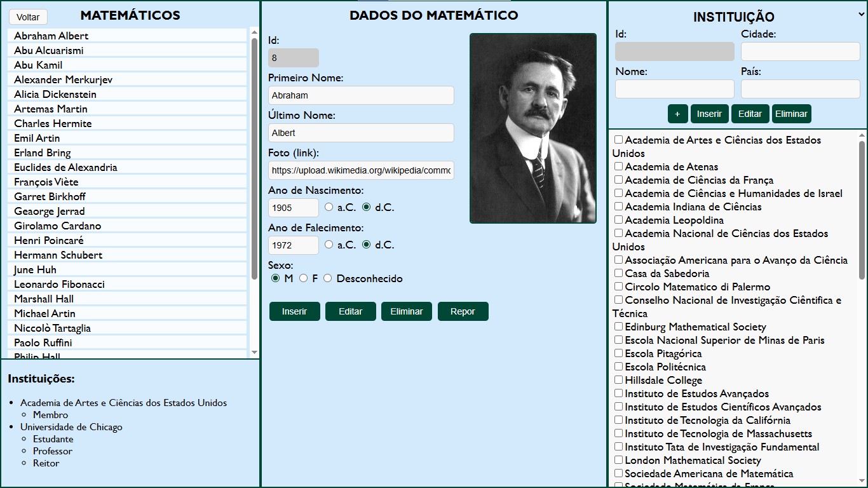Click Eliminar in the Instituição panel
The height and width of the screenshot is (488, 868).
click(x=791, y=114)
